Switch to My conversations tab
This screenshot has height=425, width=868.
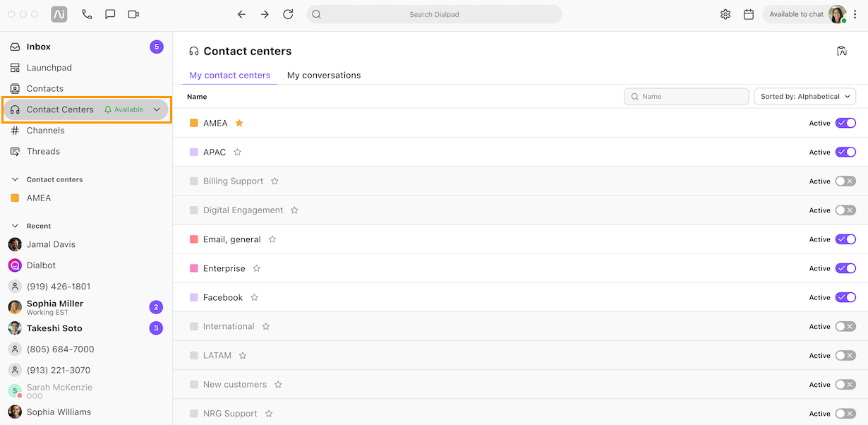[x=324, y=76]
